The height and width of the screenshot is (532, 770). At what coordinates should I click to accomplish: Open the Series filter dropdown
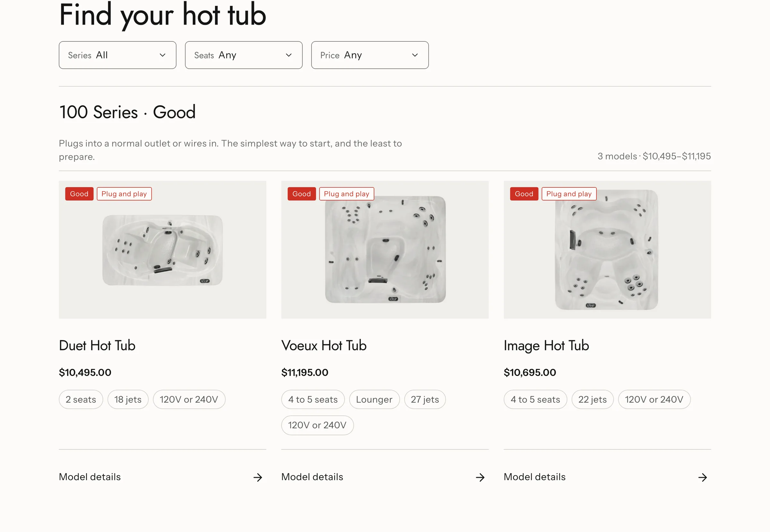[117, 55]
